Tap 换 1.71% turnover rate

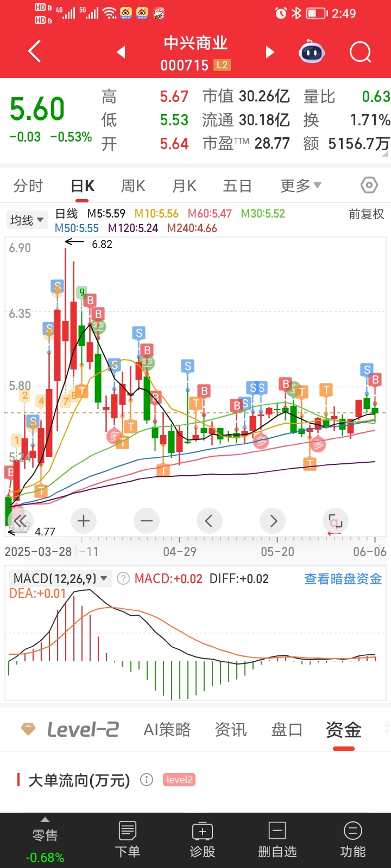point(346,120)
